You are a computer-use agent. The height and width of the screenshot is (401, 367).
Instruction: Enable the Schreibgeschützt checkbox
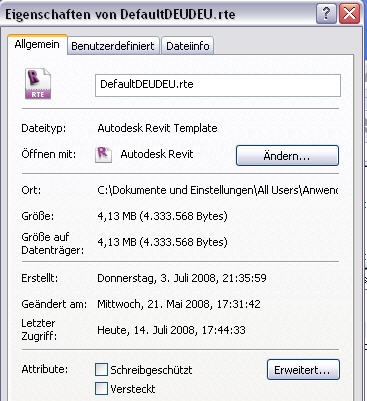pos(101,369)
